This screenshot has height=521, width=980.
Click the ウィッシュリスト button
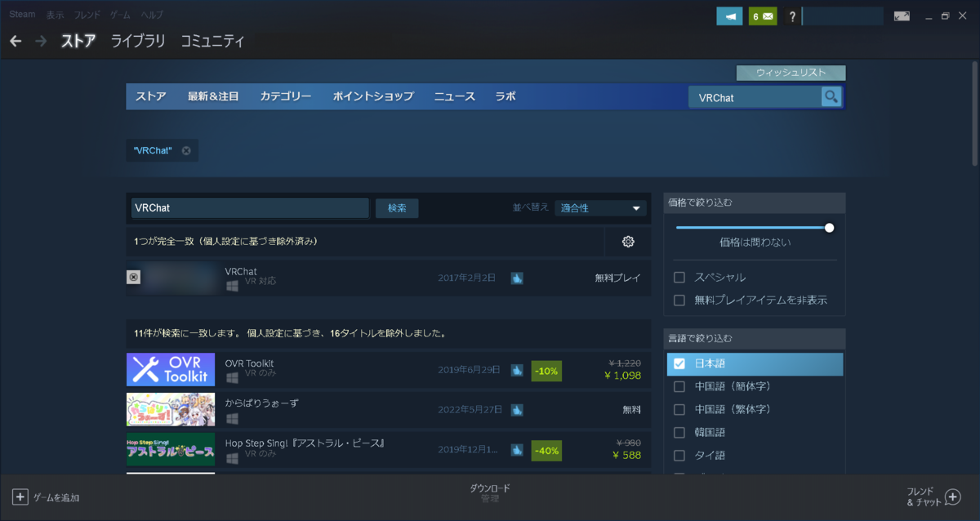[x=791, y=73]
